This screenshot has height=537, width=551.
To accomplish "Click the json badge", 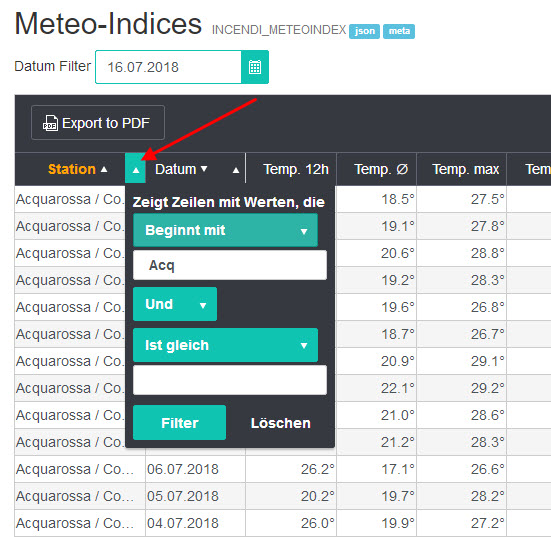I will (x=364, y=31).
